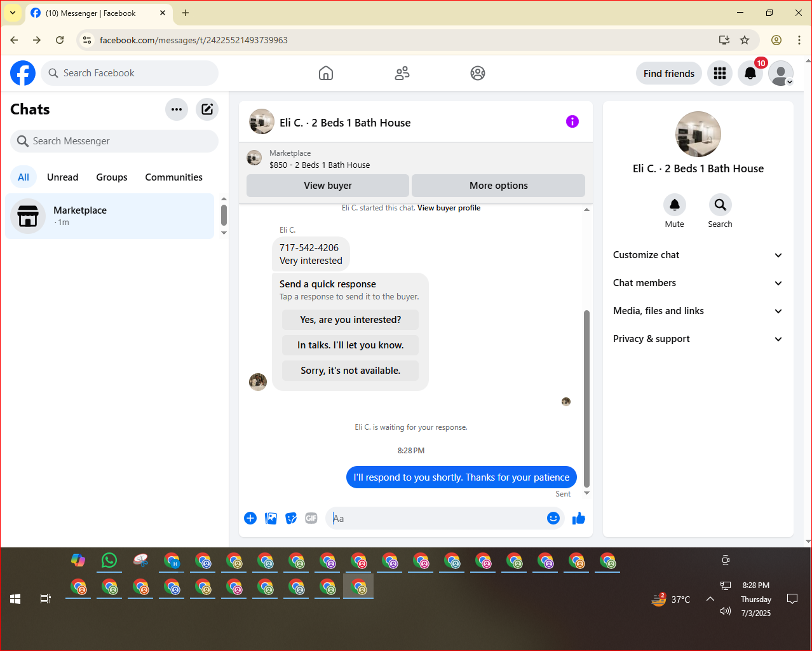This screenshot has height=651, width=812.
Task: Click the Very interested message bubble
Action: pyautogui.click(x=311, y=254)
